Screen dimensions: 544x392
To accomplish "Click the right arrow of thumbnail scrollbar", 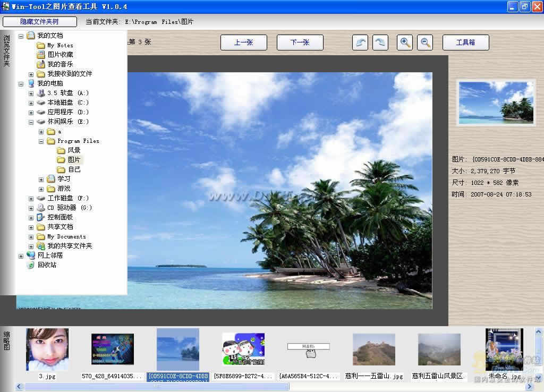I will coord(530,387).
